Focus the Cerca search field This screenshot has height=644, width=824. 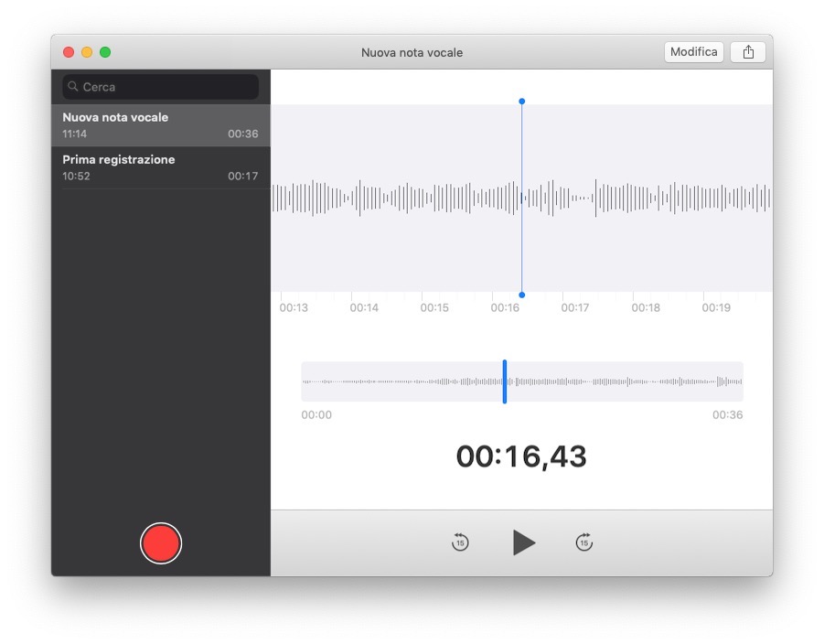tap(165, 87)
